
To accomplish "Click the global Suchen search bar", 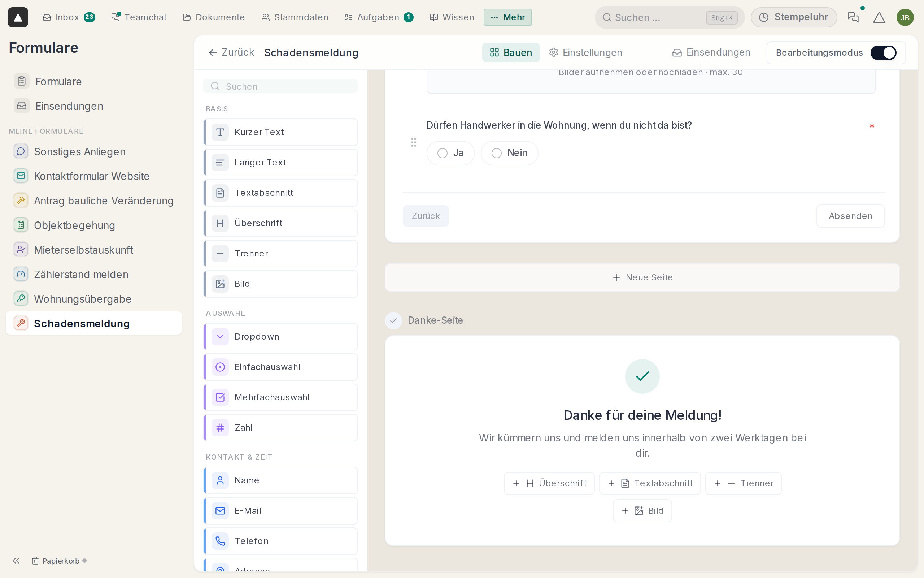I will point(669,17).
